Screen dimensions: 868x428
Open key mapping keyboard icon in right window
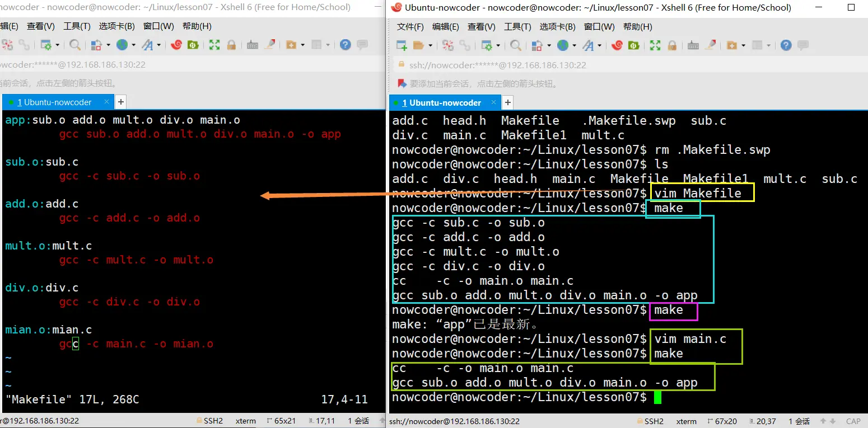[x=693, y=45]
